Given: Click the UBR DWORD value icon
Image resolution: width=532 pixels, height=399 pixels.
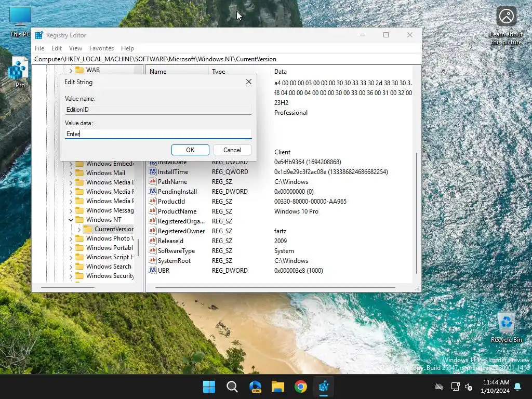Looking at the screenshot, I should click(x=153, y=270).
